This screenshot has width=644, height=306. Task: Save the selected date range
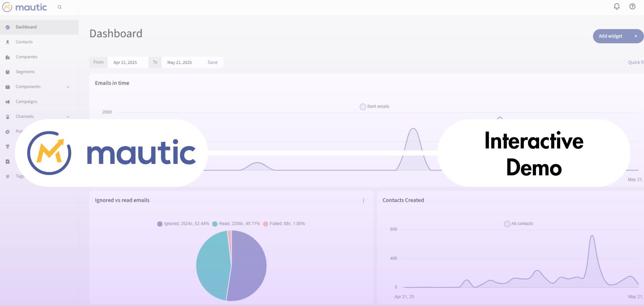pos(213,62)
